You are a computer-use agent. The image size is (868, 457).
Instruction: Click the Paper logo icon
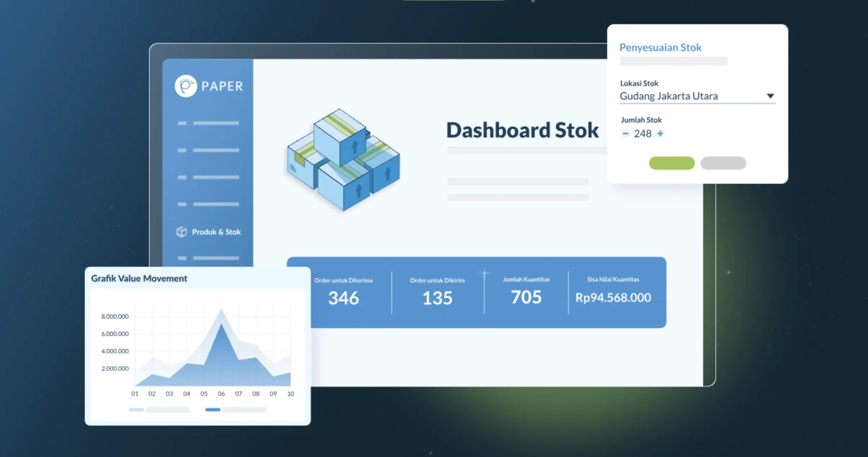point(185,86)
